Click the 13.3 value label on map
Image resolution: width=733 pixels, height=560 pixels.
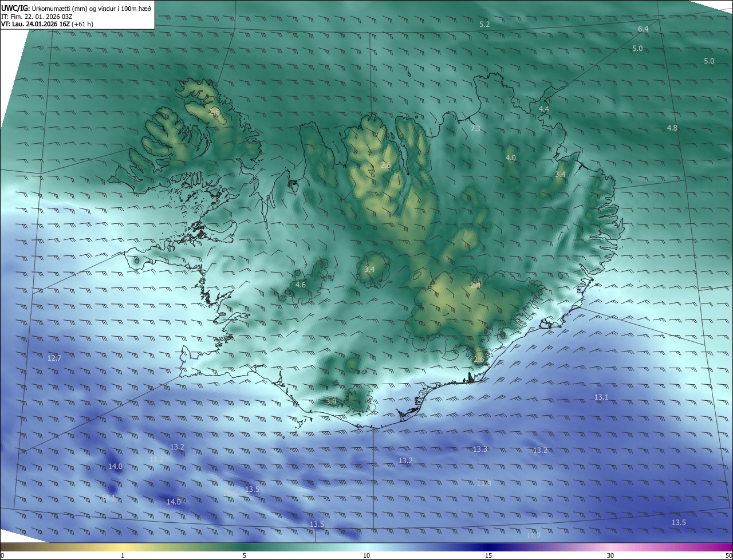point(480,449)
